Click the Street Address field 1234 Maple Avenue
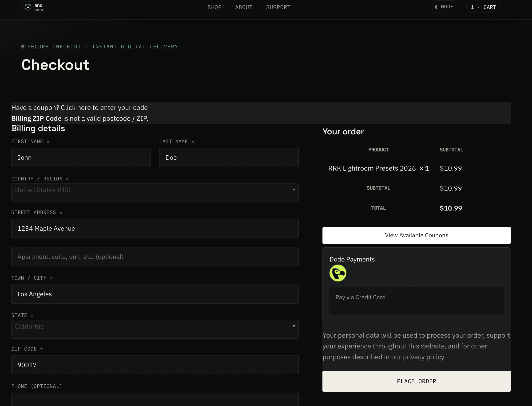532x406 pixels. tap(155, 228)
